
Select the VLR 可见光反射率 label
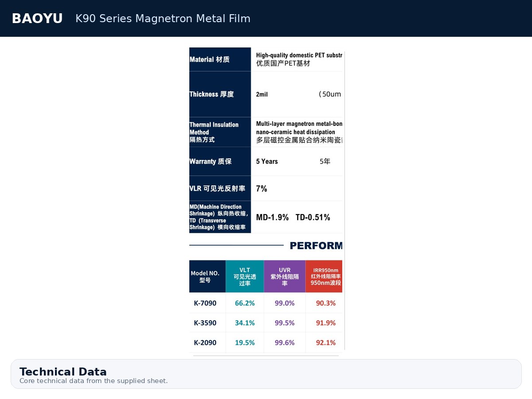(x=217, y=188)
